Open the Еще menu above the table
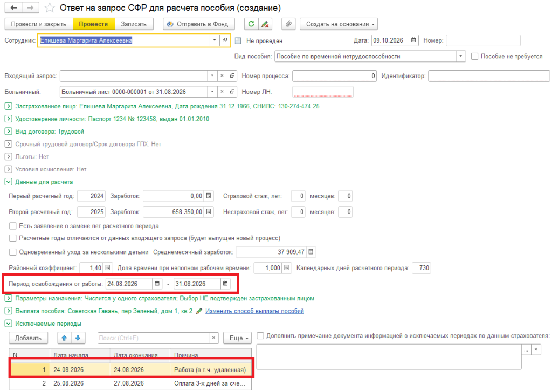 coord(238,338)
